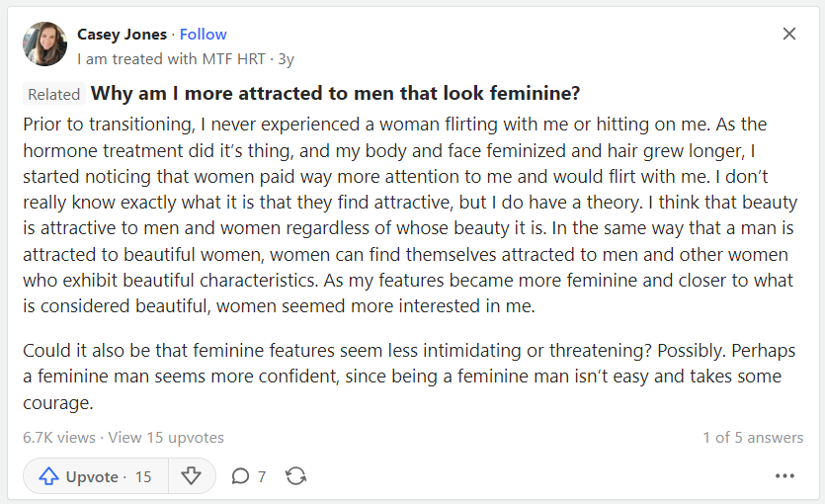Click the 3y answer timestamp

[286, 58]
